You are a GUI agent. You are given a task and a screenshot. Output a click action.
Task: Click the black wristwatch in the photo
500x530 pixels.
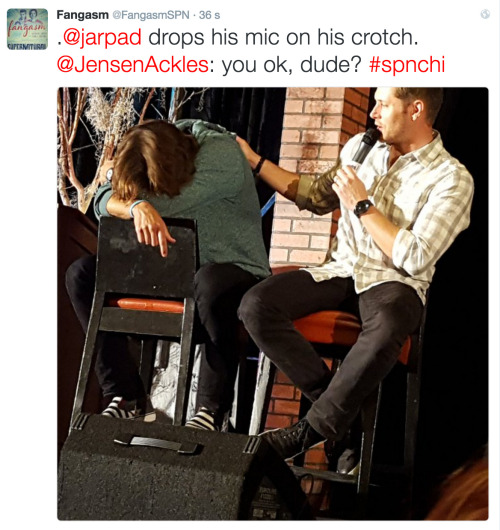pos(363,208)
